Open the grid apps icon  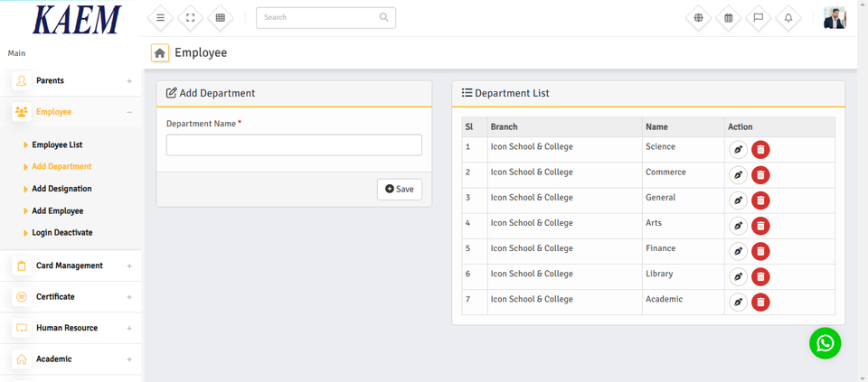pyautogui.click(x=220, y=18)
